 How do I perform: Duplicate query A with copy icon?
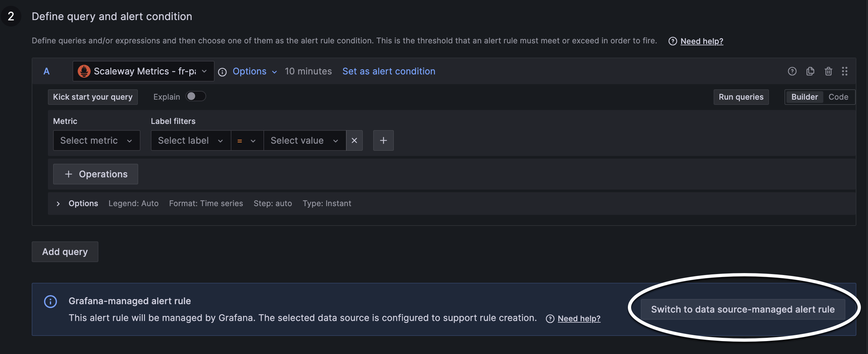tap(810, 71)
